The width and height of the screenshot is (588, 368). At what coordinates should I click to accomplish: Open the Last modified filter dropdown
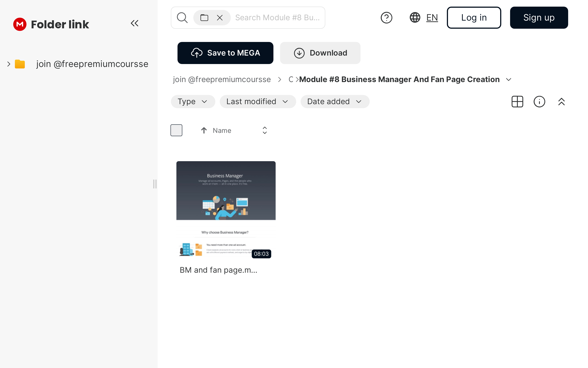[258, 102]
